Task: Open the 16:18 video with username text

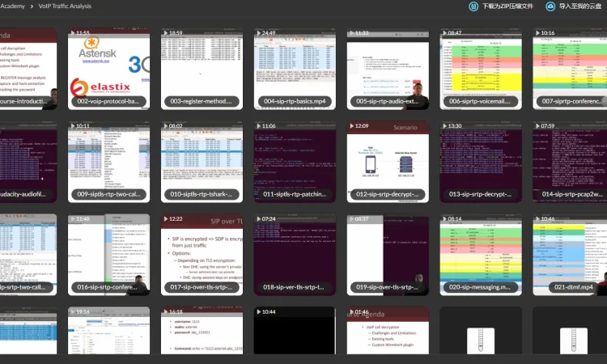Action: (x=202, y=336)
